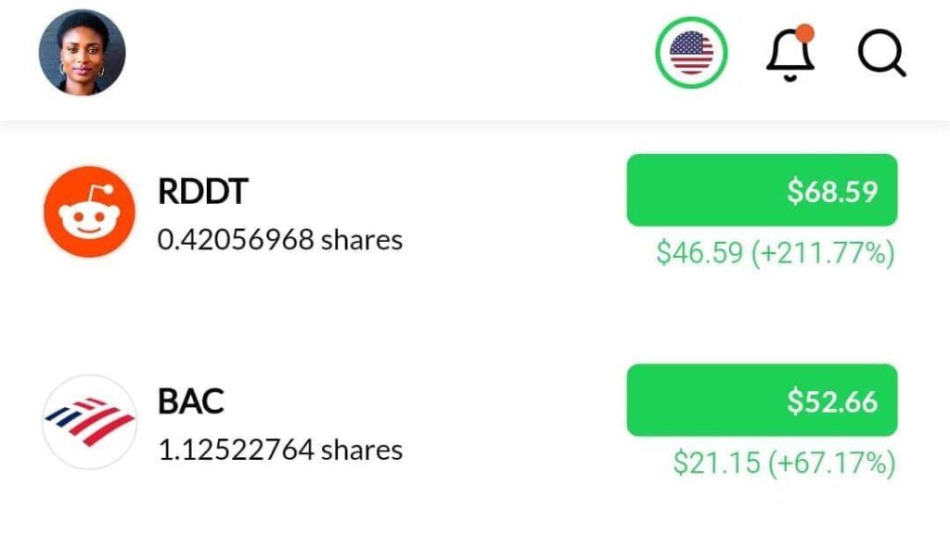Tap the +211.77% return percentage

pyautogui.click(x=823, y=252)
